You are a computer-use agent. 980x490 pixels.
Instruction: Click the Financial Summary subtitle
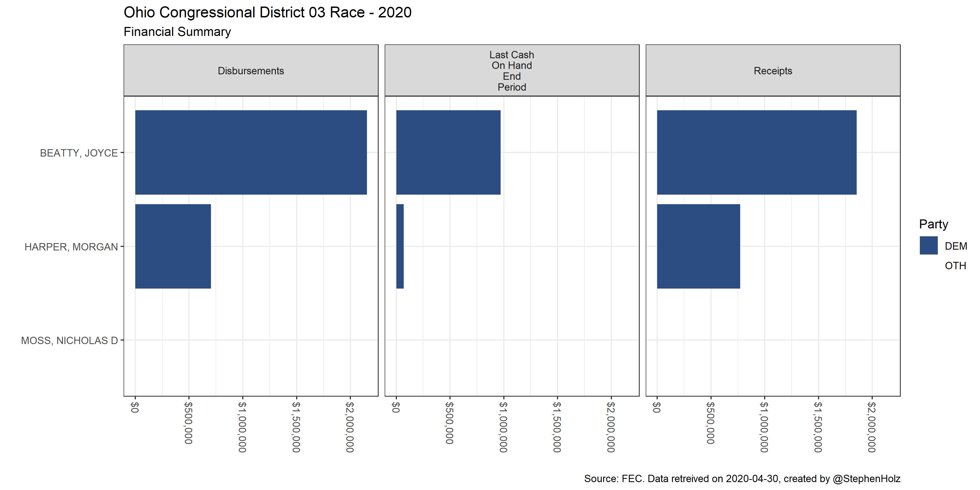tap(177, 32)
